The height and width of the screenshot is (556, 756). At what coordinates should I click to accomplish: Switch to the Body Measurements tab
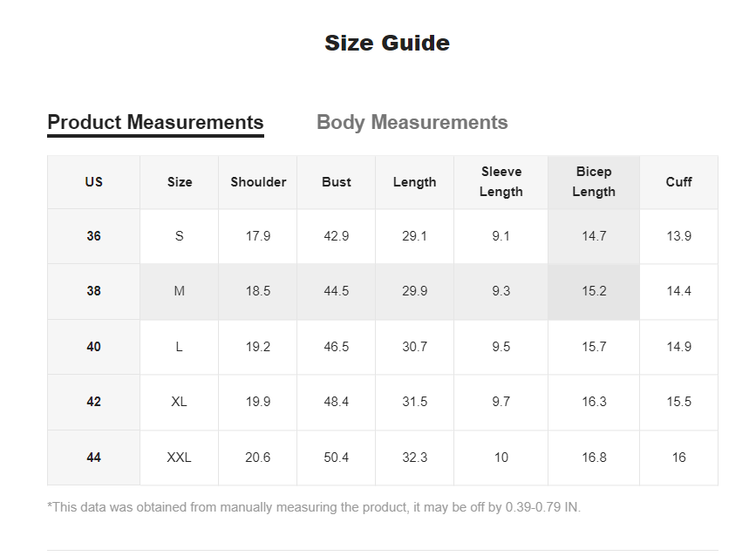tap(412, 122)
